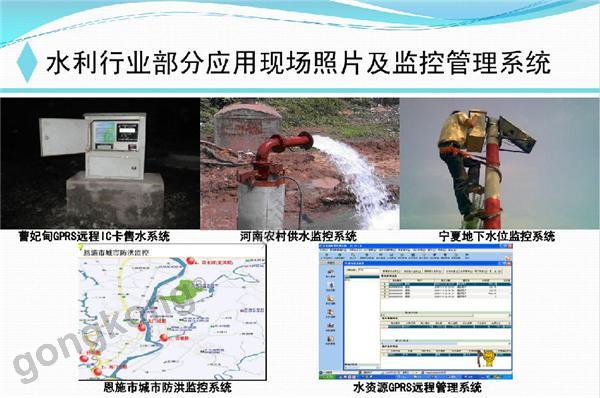Click the slide title about water industry applications

(298, 62)
